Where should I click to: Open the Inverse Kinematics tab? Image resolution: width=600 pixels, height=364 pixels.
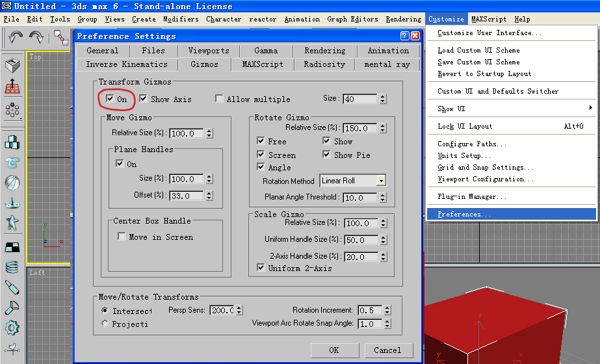point(127,64)
